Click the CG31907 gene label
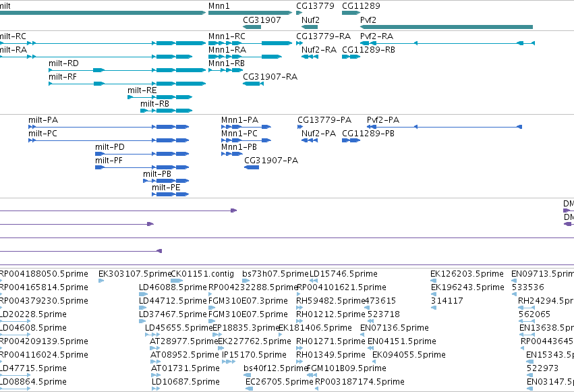Image resolution: width=574 pixels, height=392 pixels. [262, 20]
